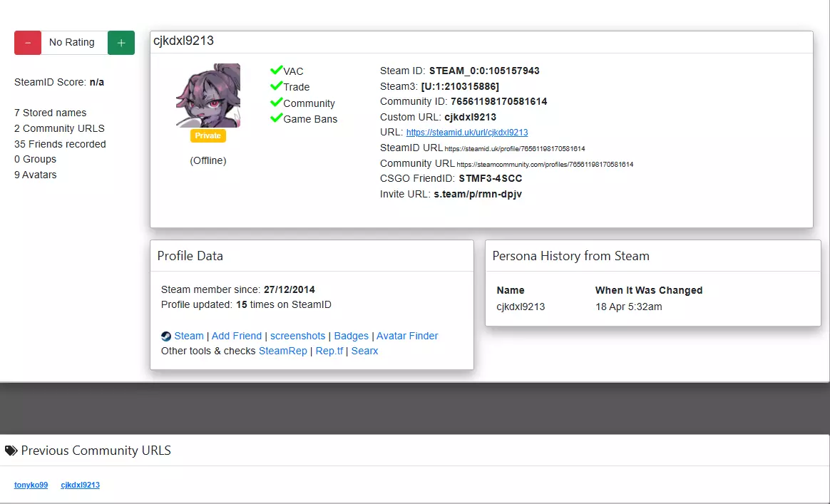The height and width of the screenshot is (504, 830).
Task: Click the Community status checkmark icon
Action: tap(276, 102)
